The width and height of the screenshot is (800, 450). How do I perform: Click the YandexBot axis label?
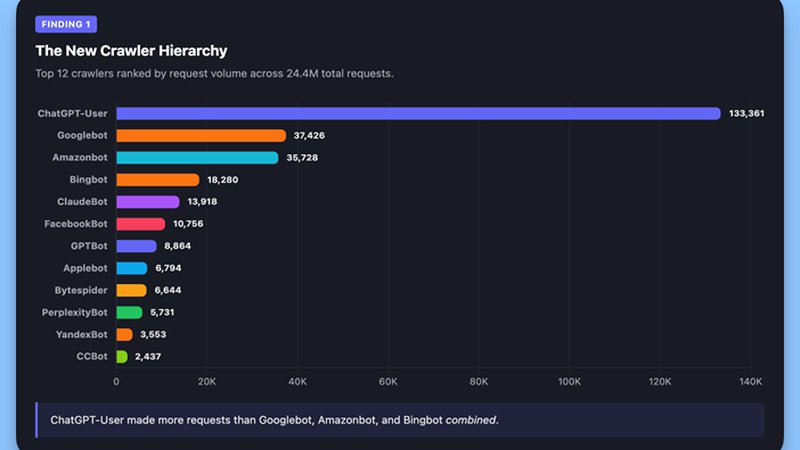81,334
